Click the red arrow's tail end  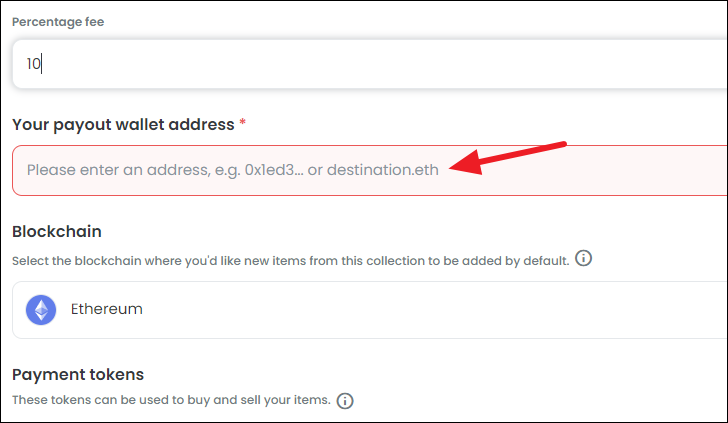point(563,144)
